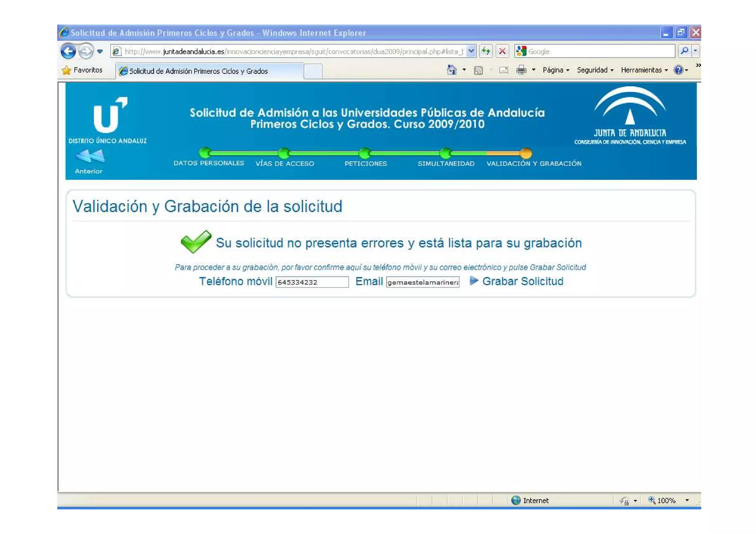
Task: Click the Teléfono móvil input field
Action: click(x=312, y=282)
